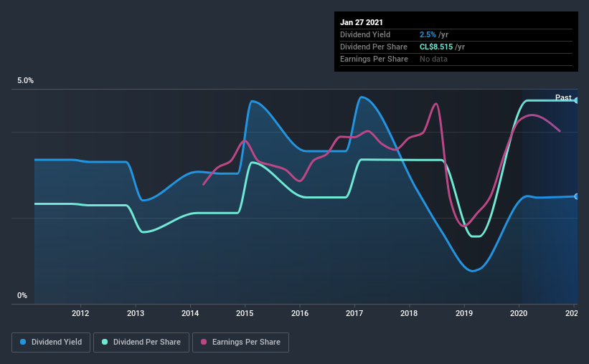This screenshot has width=589, height=364.
Task: Select the Dividend Per Share endpoint marker
Action: click(x=576, y=100)
